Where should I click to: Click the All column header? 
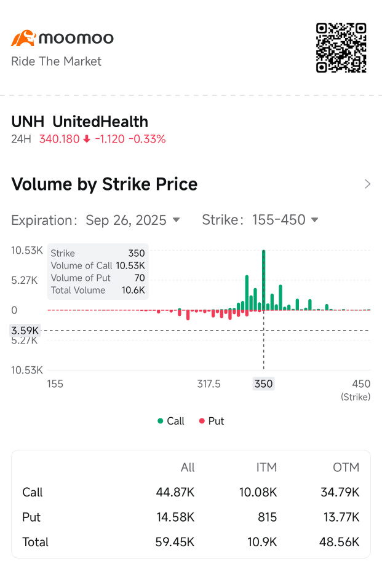(x=188, y=468)
